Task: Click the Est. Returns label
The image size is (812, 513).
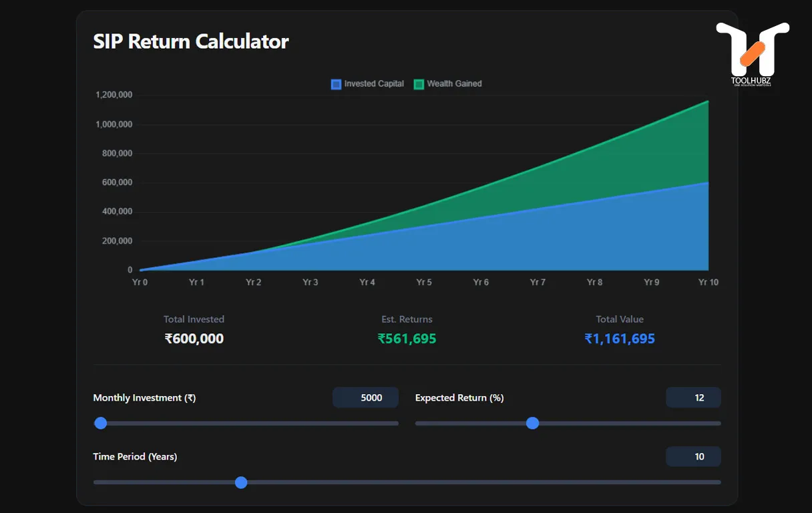Action: click(407, 319)
